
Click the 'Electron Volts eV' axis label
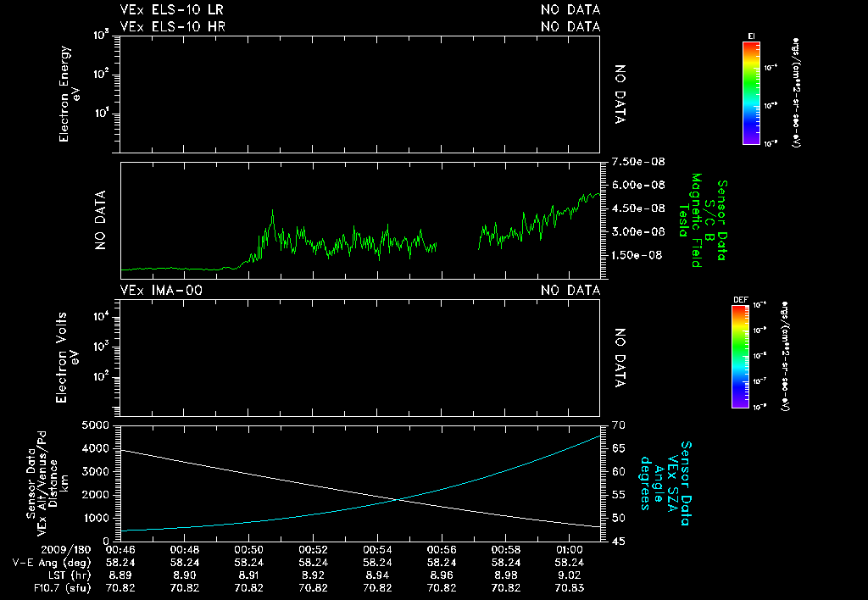point(66,358)
